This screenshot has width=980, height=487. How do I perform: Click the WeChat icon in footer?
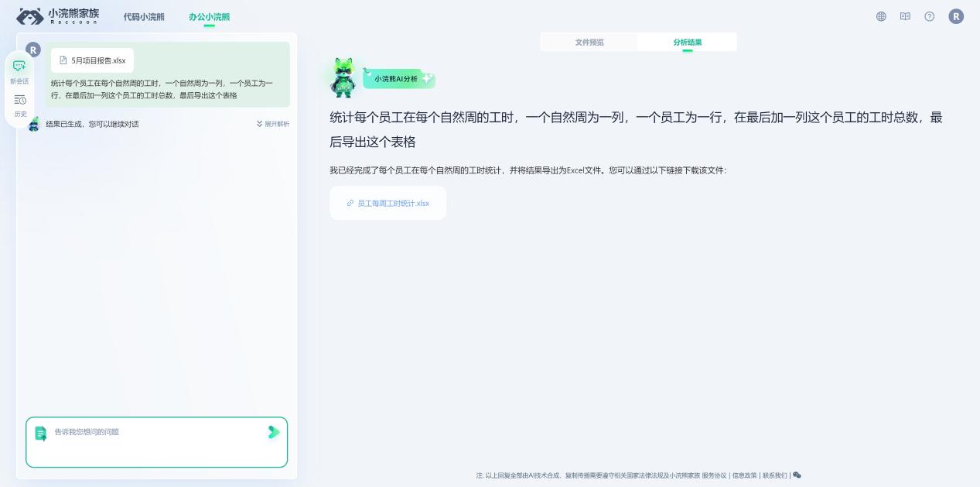[797, 475]
